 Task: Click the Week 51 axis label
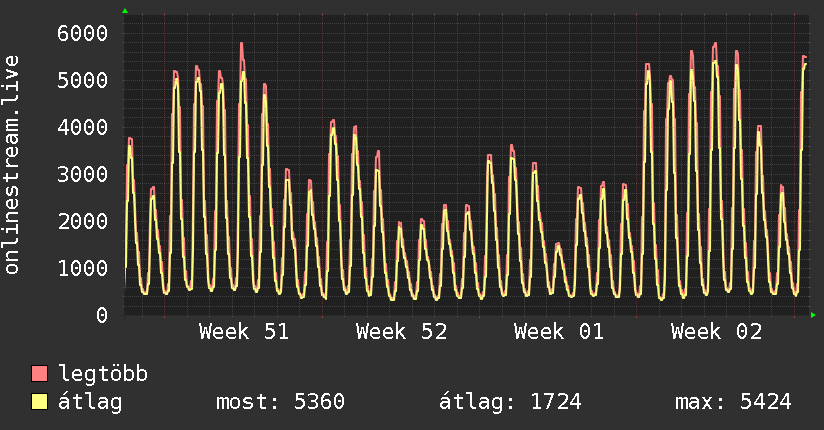[244, 332]
